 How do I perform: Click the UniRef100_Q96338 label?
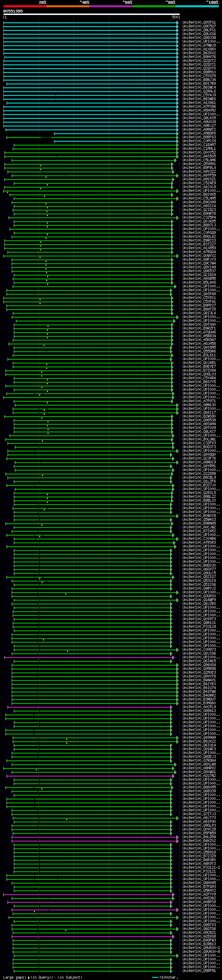click(199, 38)
